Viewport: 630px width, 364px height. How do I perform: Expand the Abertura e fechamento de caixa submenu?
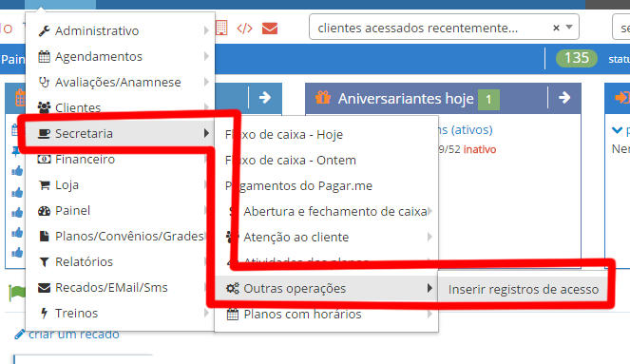[430, 211]
